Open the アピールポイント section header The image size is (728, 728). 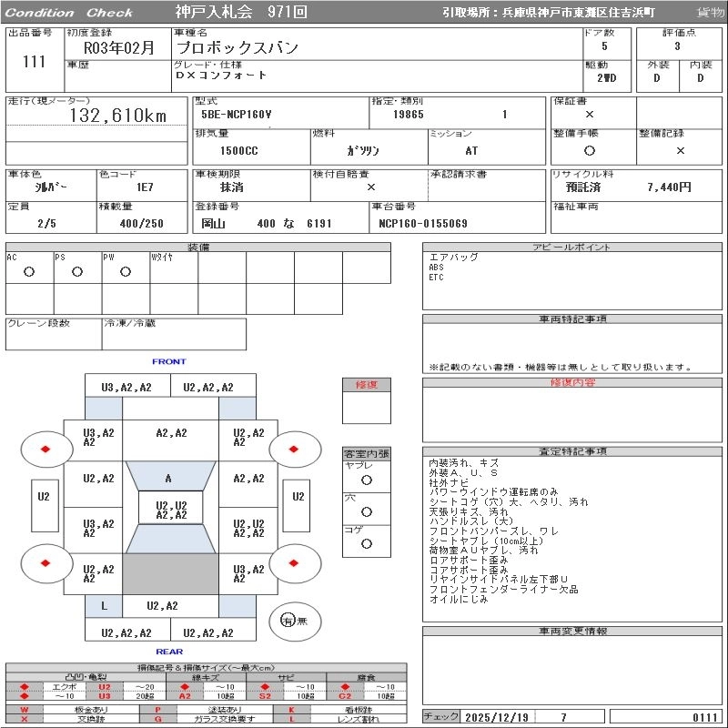pyautogui.click(x=573, y=248)
